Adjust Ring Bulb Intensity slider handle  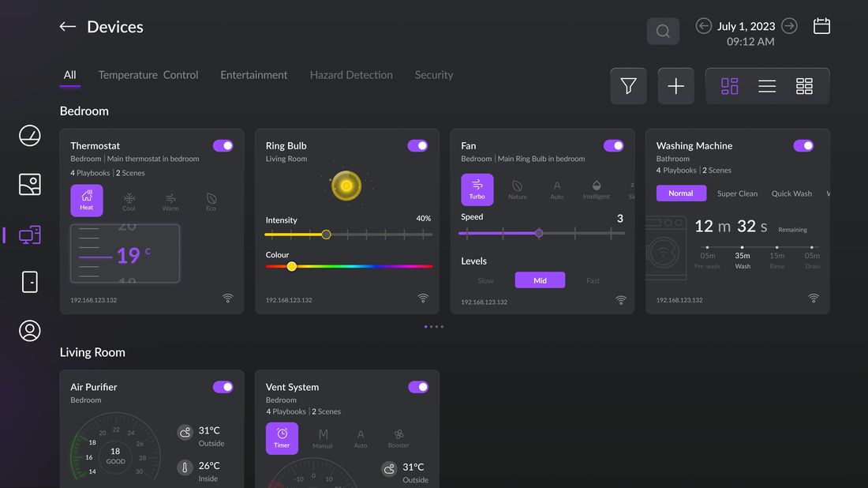326,235
